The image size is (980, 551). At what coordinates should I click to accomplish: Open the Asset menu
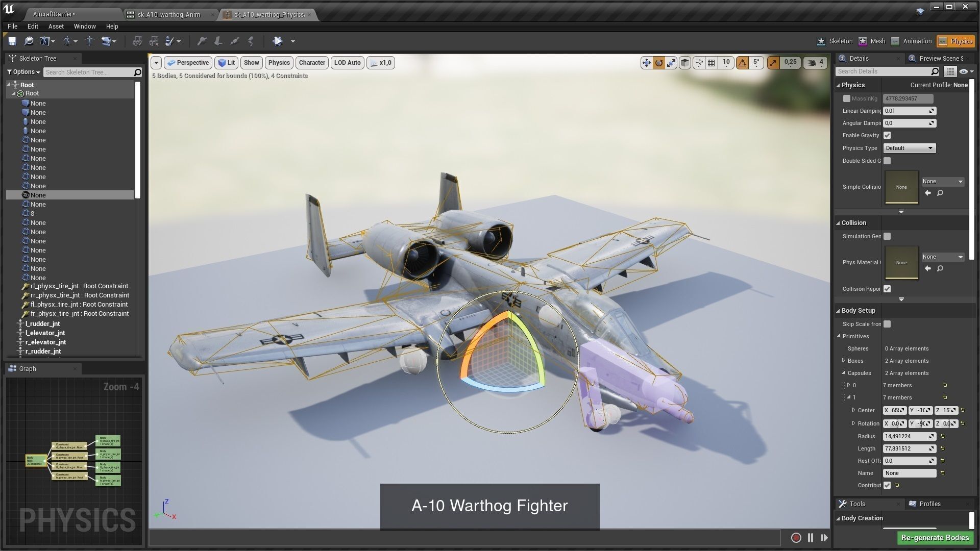56,27
